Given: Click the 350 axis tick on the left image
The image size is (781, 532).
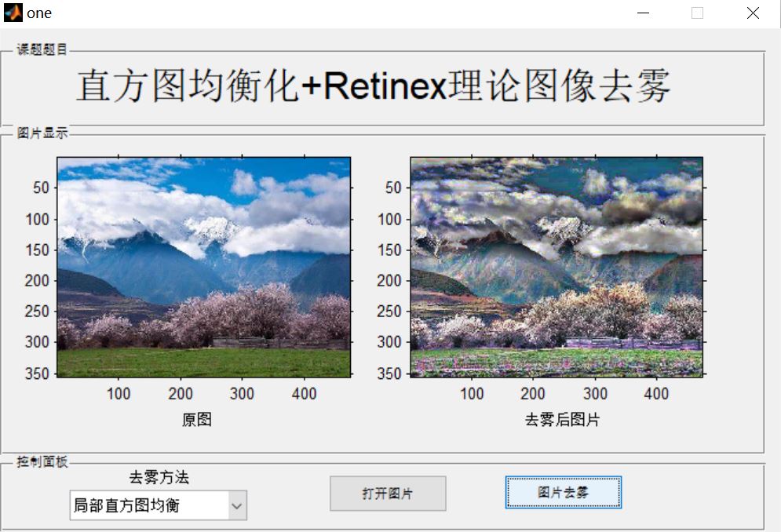Looking at the screenshot, I should pyautogui.click(x=38, y=374).
